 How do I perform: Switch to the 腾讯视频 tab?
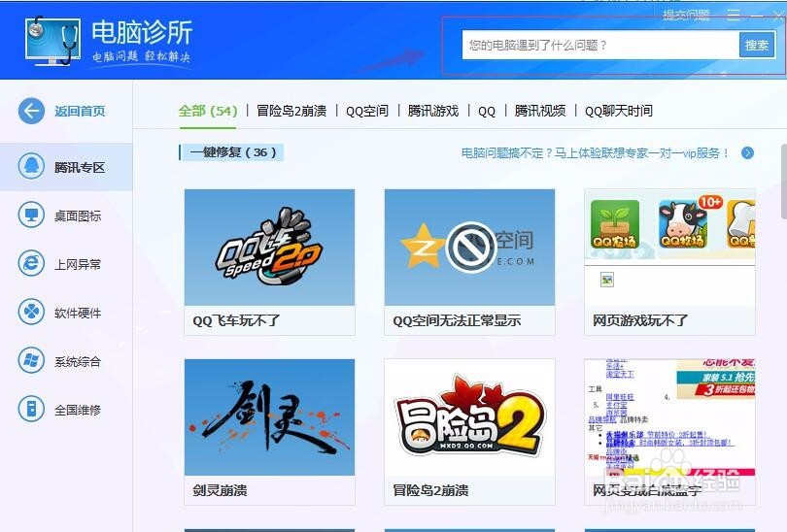[x=540, y=111]
